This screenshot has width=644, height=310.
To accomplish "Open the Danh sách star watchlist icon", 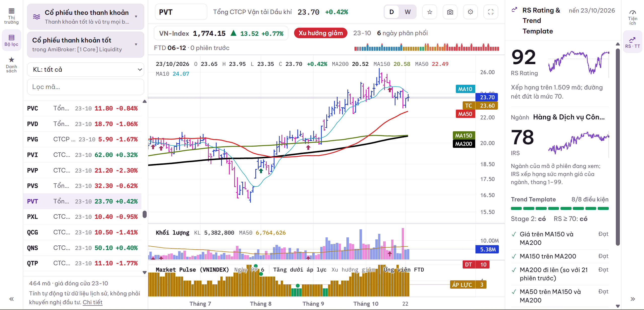I will (x=11, y=65).
